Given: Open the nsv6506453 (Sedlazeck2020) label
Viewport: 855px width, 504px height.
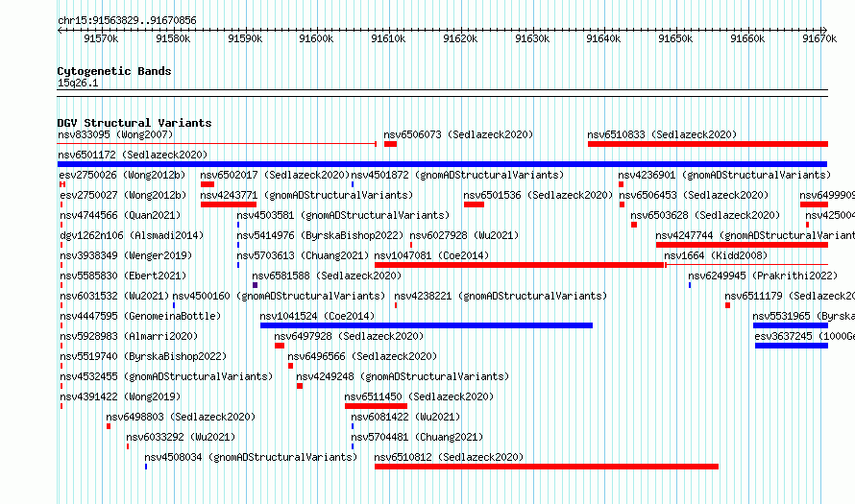Looking at the screenshot, I should coord(694,195).
